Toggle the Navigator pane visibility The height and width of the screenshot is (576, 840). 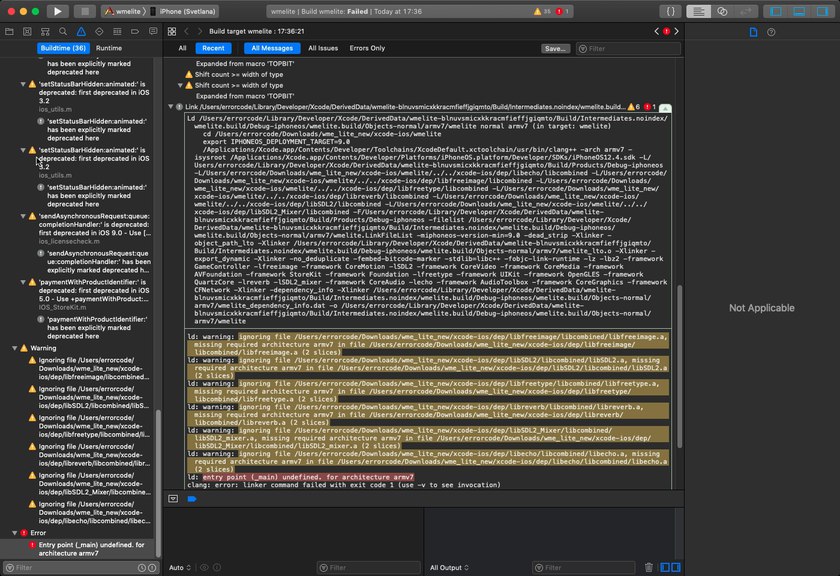[x=776, y=11]
